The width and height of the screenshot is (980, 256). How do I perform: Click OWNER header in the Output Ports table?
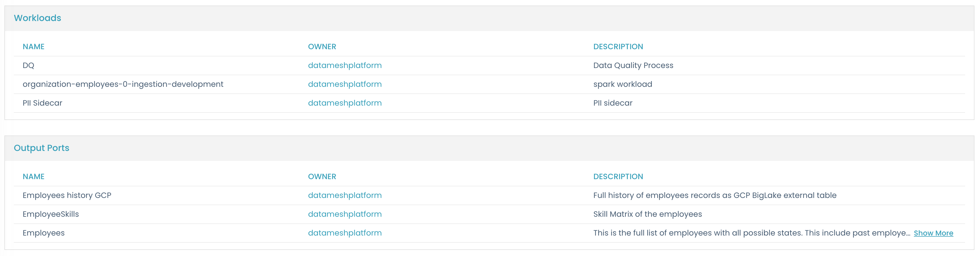tap(322, 176)
